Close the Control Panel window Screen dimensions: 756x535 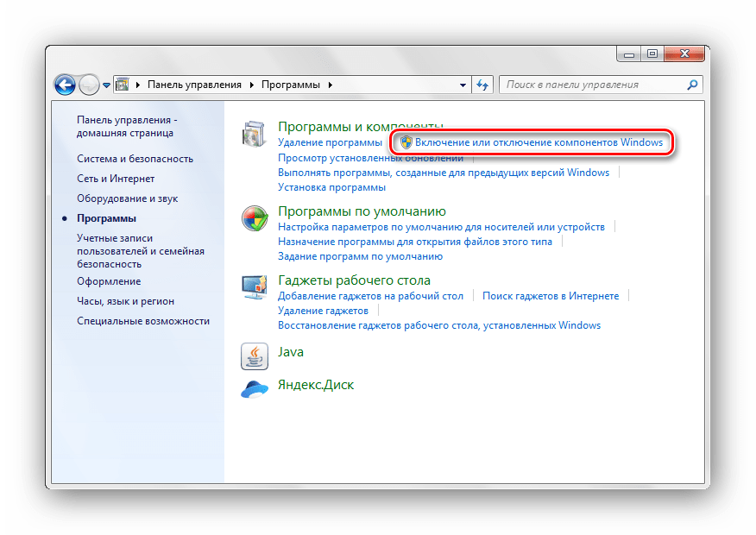pyautogui.click(x=684, y=54)
